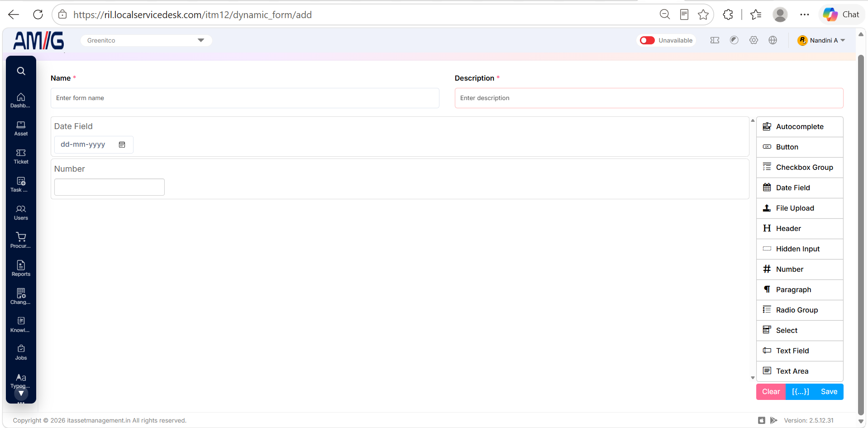Add a Number control from palette
This screenshot has height=428, width=868.
[800, 269]
